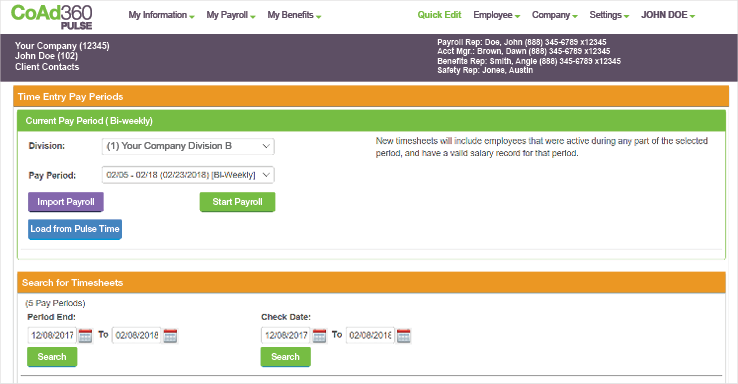Open the Company menu
Screen dimensions: 738x384
pyautogui.click(x=554, y=15)
